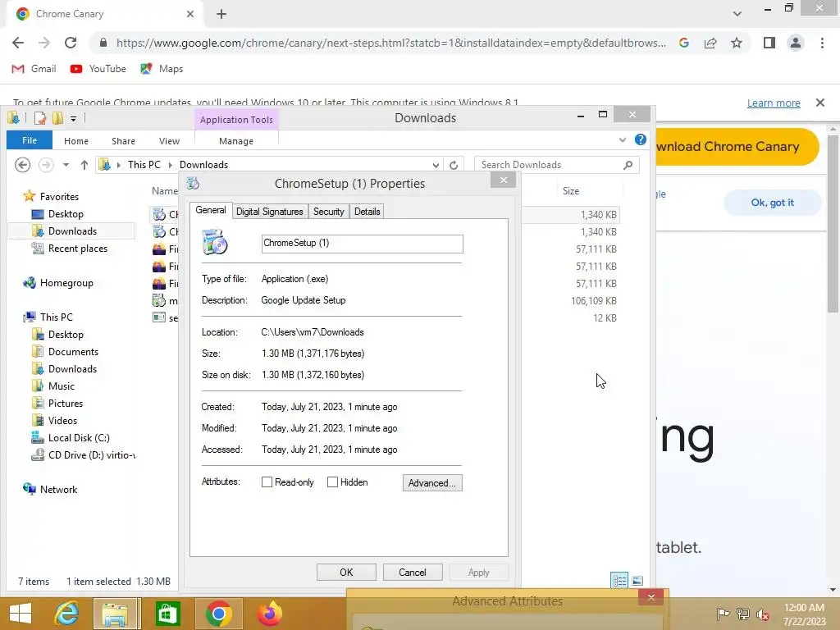Go back in Chrome browser
Viewport: 840px width, 630px height.
18,43
